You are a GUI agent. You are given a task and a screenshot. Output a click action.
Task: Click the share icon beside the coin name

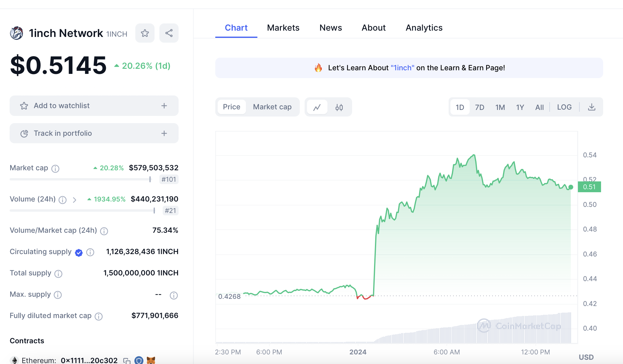[x=169, y=33]
